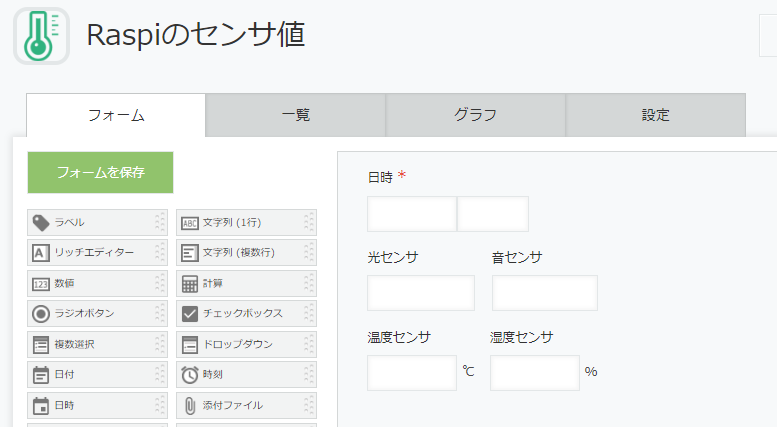This screenshot has width=777, height=427.
Task: Open the グラフ tab
Action: pos(476,115)
